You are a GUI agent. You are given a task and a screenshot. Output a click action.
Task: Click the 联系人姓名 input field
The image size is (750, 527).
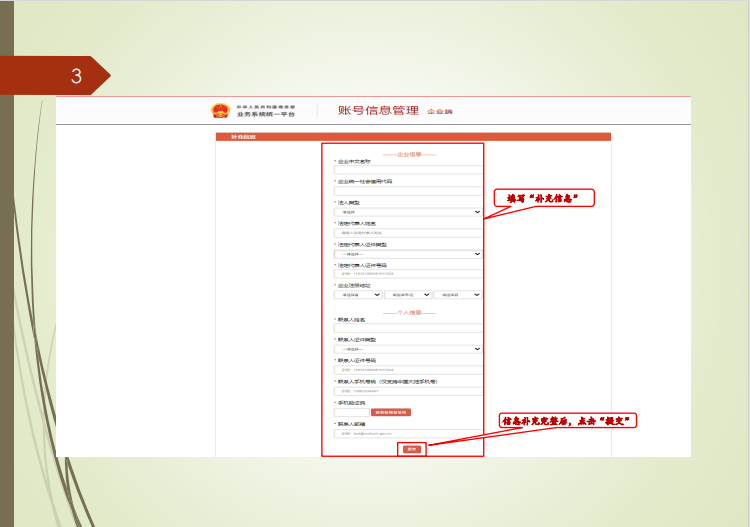(x=407, y=328)
